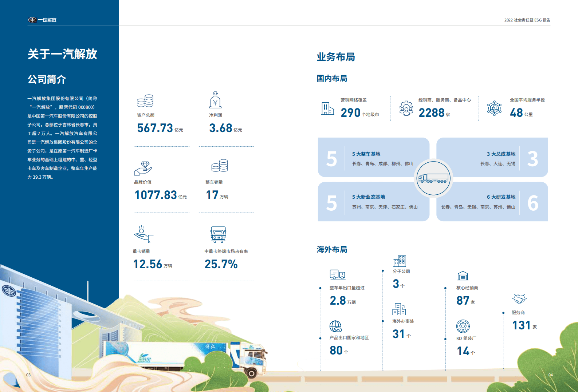Click the value 2288 家

point(435,113)
